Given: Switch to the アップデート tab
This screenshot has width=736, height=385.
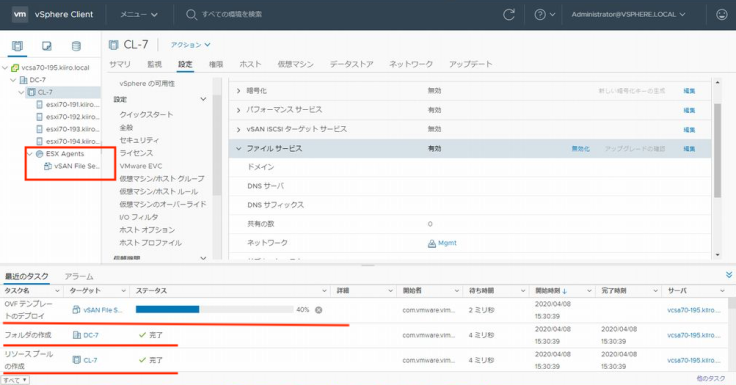Looking at the screenshot, I should click(x=470, y=64).
